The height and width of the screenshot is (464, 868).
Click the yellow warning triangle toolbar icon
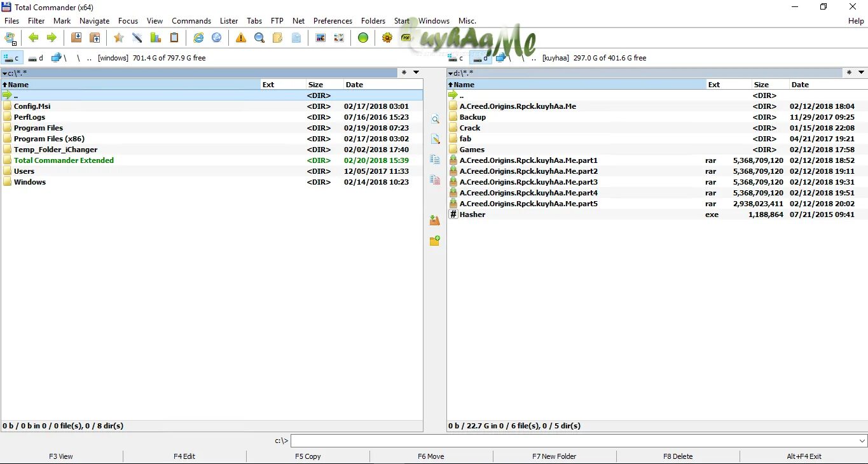pyautogui.click(x=241, y=38)
